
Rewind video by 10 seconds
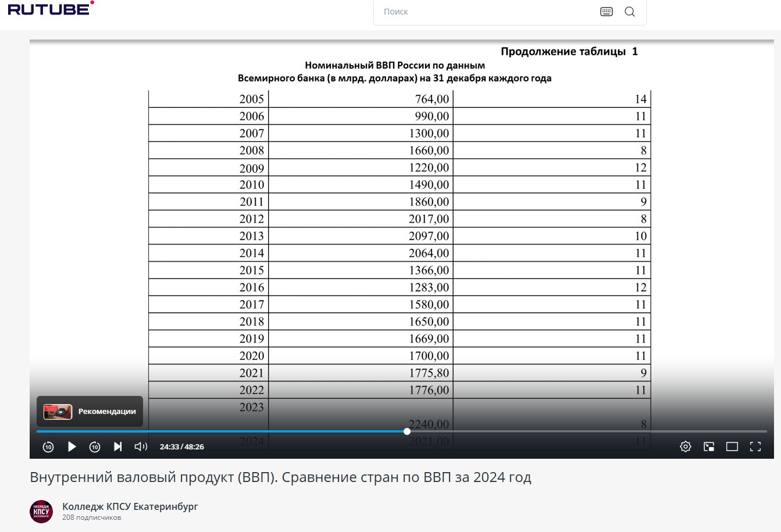[x=48, y=447]
